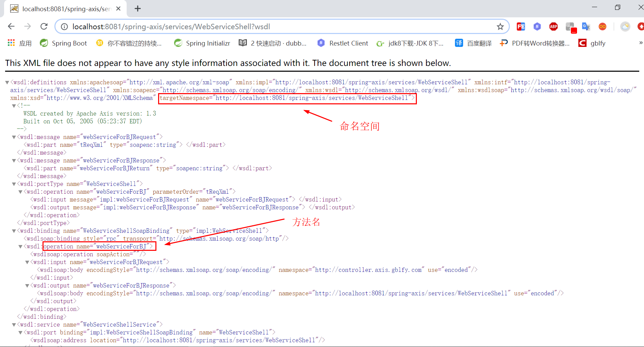The width and height of the screenshot is (644, 347).
Task: Go back to the previous page
Action: pos(11,27)
